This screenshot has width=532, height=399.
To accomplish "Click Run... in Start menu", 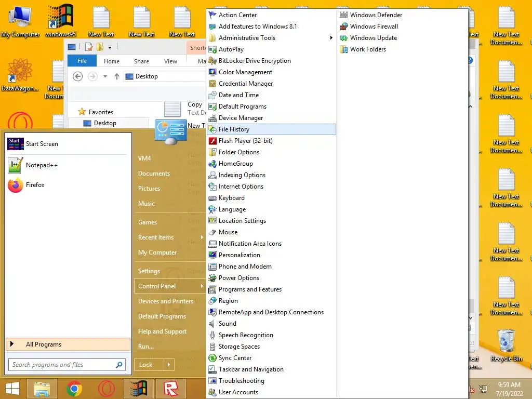I will point(146,347).
